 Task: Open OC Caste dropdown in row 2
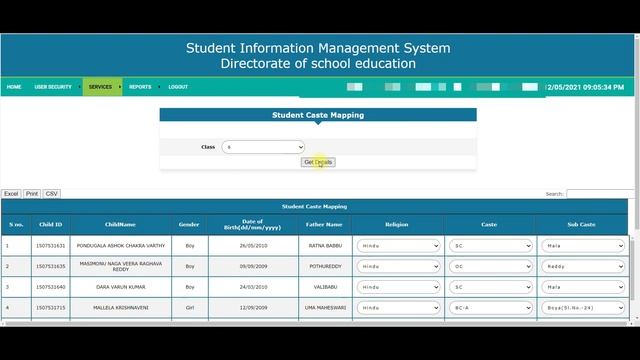click(x=491, y=266)
